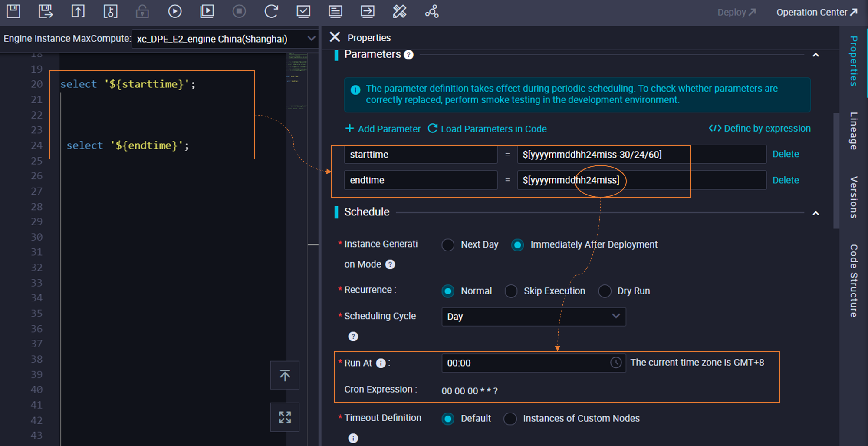The image size is (868, 446).
Task: Open the Run At time picker field
Action: coord(533,363)
